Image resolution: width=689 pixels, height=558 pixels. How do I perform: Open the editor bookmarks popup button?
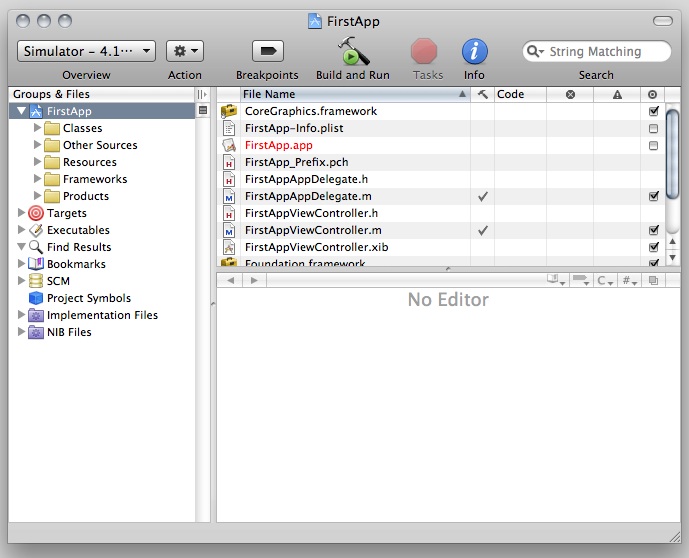click(555, 280)
